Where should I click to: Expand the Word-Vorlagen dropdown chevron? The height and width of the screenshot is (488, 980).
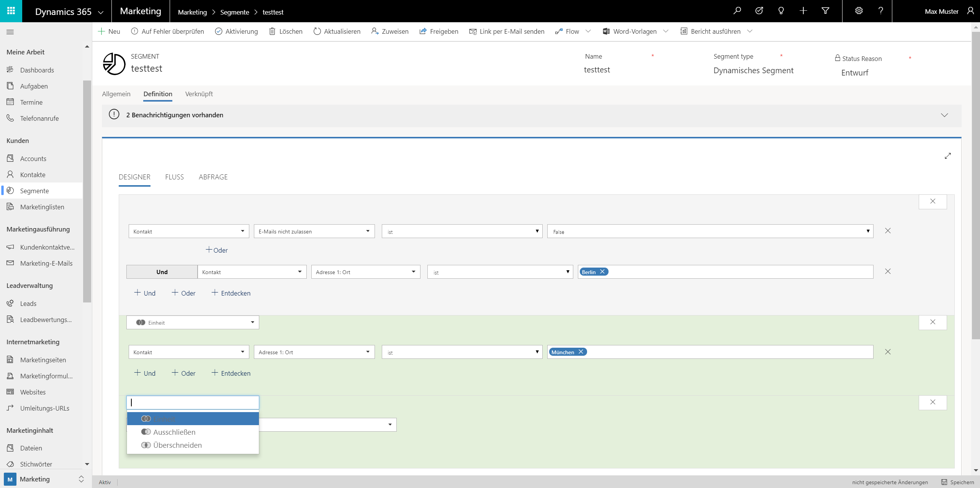point(666,31)
